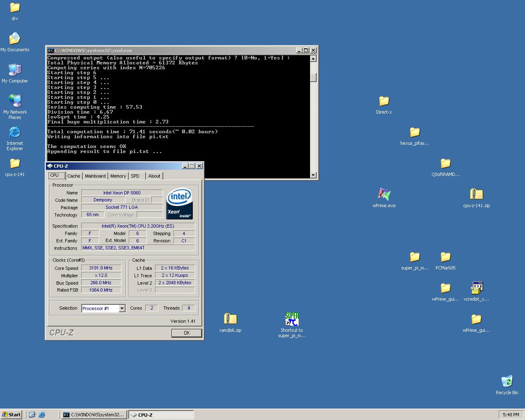This screenshot has height=420, width=525.
Task: Switch to the SPD tab
Action: click(x=137, y=176)
